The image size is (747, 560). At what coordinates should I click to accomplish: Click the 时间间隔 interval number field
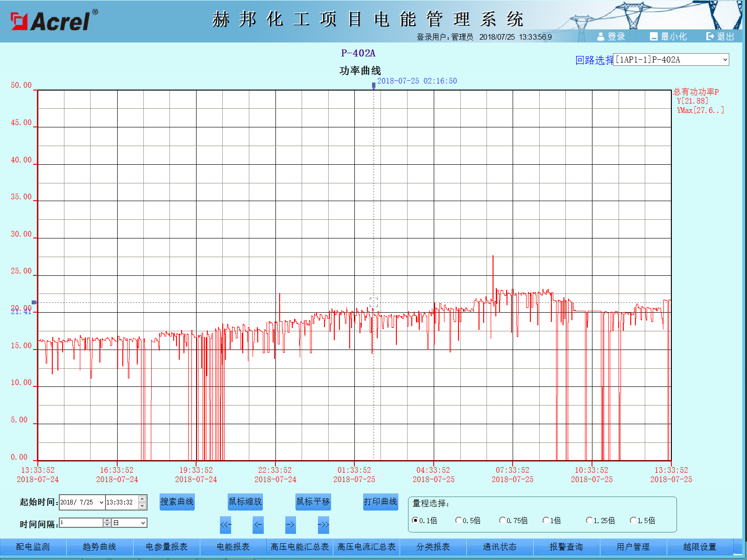(x=82, y=523)
